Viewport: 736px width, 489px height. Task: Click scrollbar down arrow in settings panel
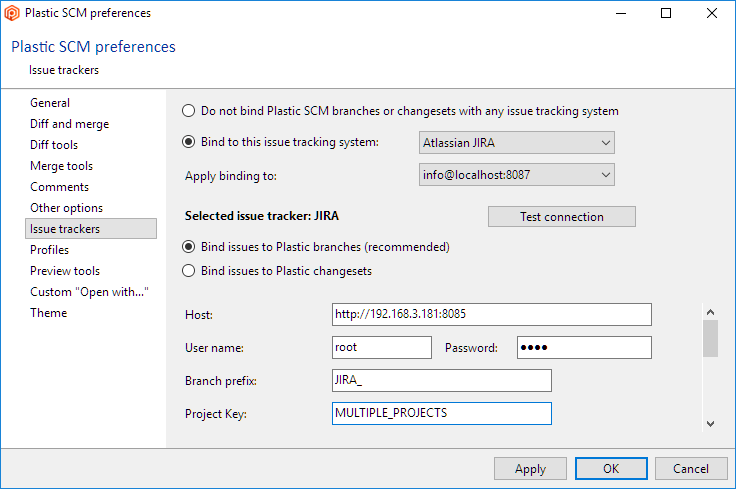[710, 424]
